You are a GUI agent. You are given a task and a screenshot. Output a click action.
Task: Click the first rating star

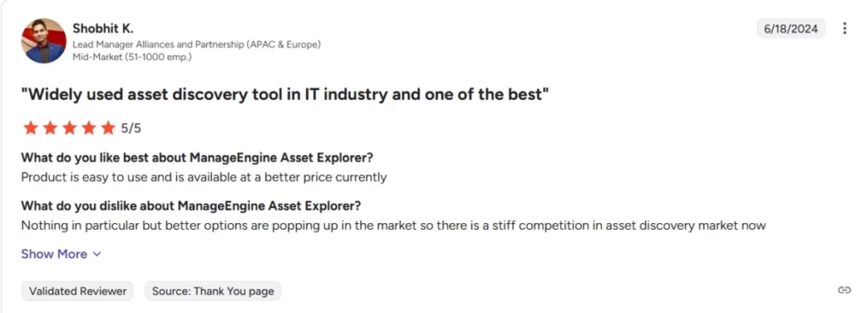[x=31, y=128]
